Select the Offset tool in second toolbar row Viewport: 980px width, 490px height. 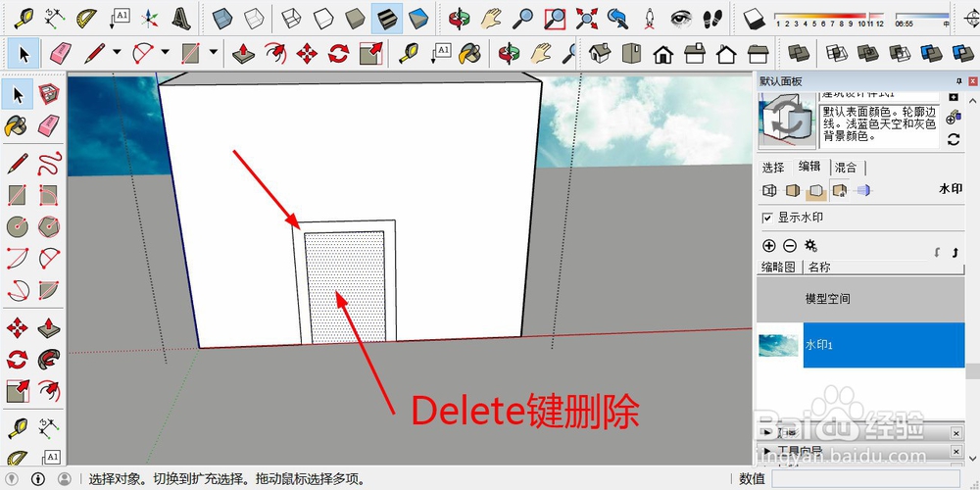(x=275, y=54)
